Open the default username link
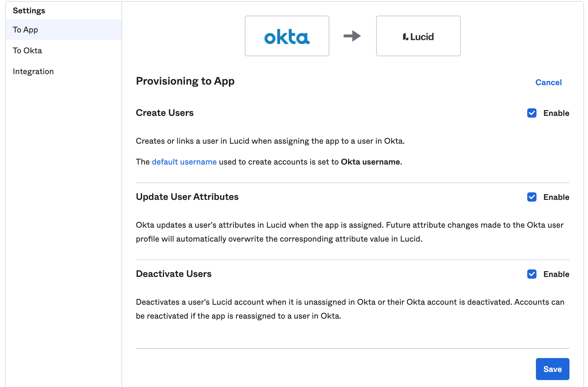Image resolution: width=588 pixels, height=387 pixels. (184, 162)
